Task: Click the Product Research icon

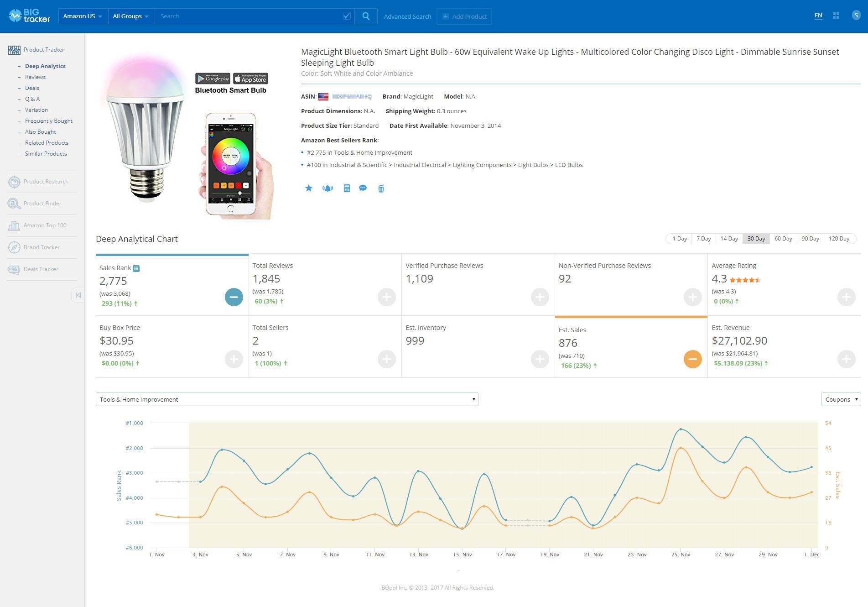Action: pos(14,182)
